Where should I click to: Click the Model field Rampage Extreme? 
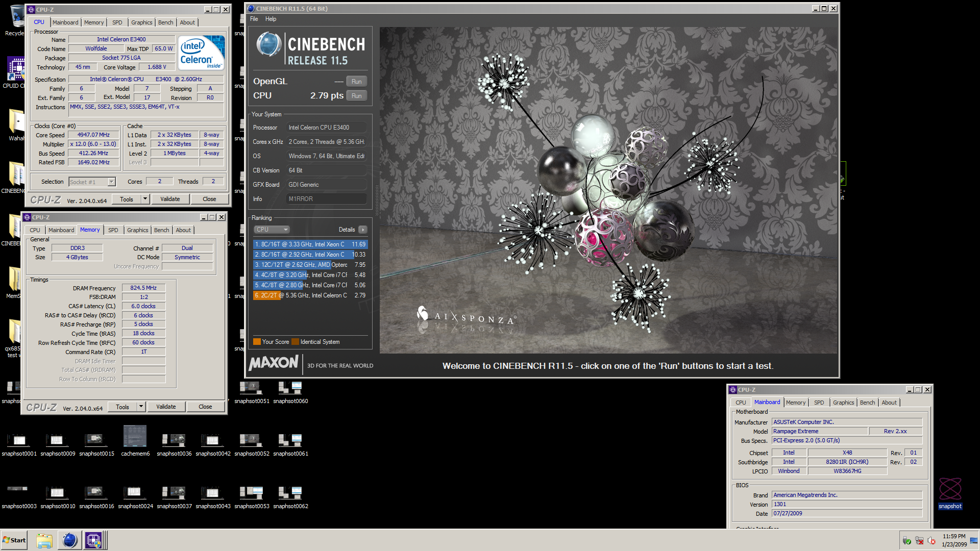(x=820, y=431)
